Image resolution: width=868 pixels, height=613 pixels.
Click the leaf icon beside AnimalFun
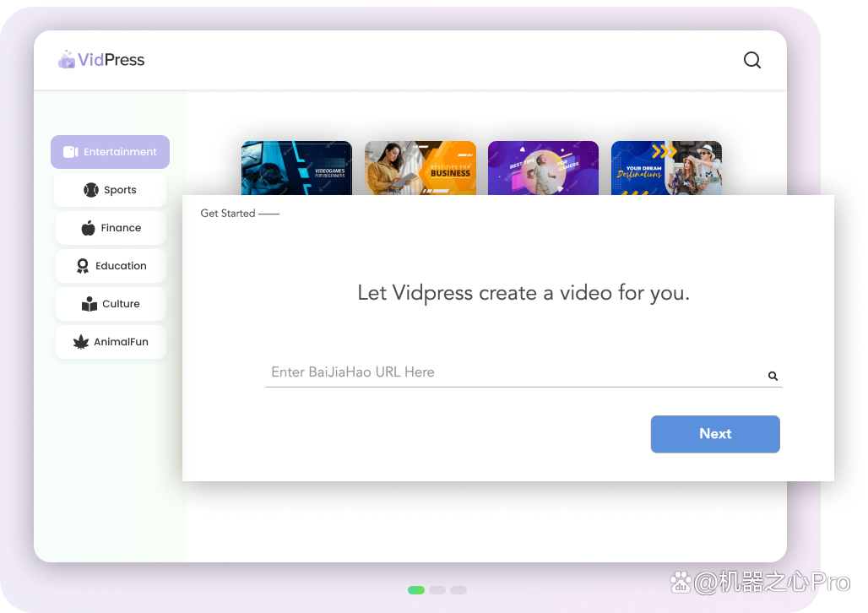coord(81,342)
